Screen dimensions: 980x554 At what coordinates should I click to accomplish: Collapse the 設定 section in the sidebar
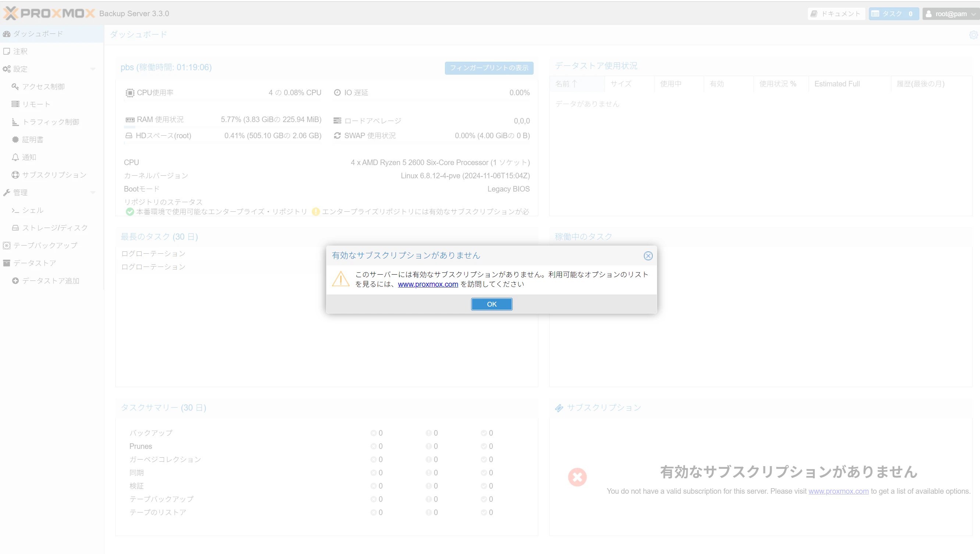pos(92,69)
